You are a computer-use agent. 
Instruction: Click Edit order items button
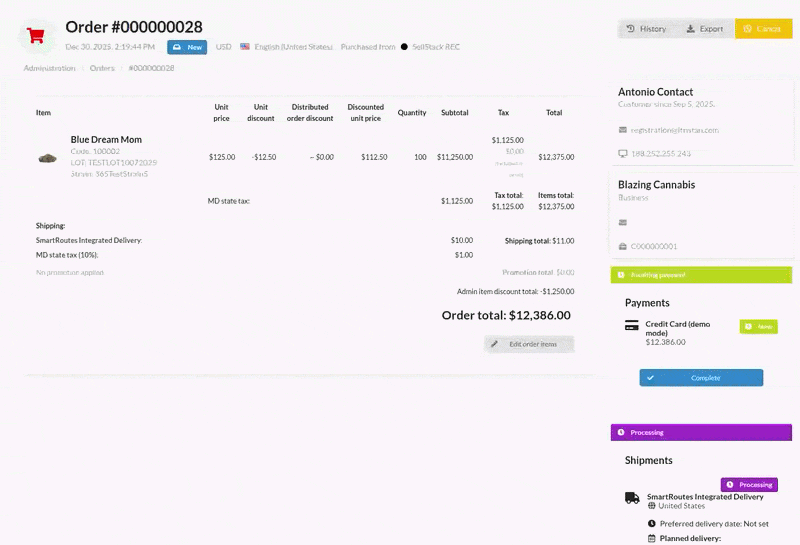pos(529,344)
